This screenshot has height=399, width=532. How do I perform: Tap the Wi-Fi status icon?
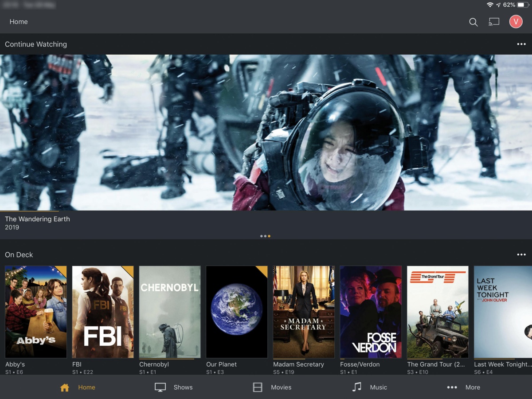[x=490, y=5]
